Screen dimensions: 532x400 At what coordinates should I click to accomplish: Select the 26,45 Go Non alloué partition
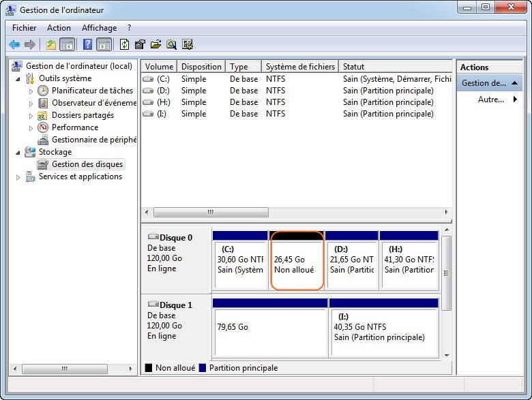pyautogui.click(x=297, y=264)
